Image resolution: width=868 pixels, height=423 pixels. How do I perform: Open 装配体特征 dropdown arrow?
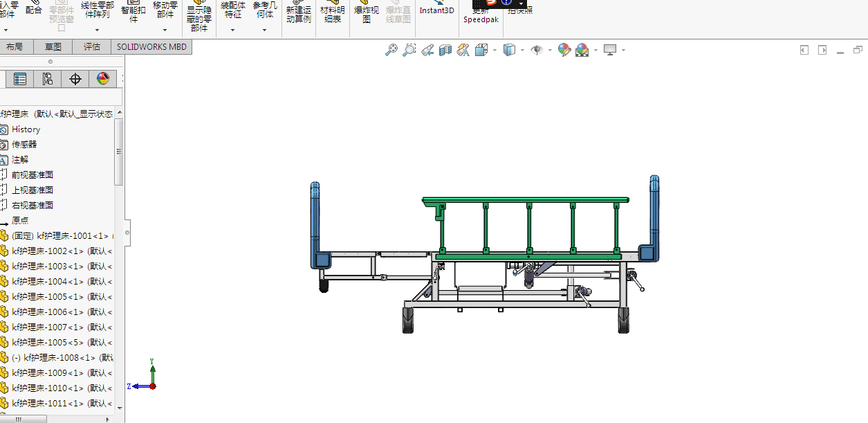(x=233, y=30)
